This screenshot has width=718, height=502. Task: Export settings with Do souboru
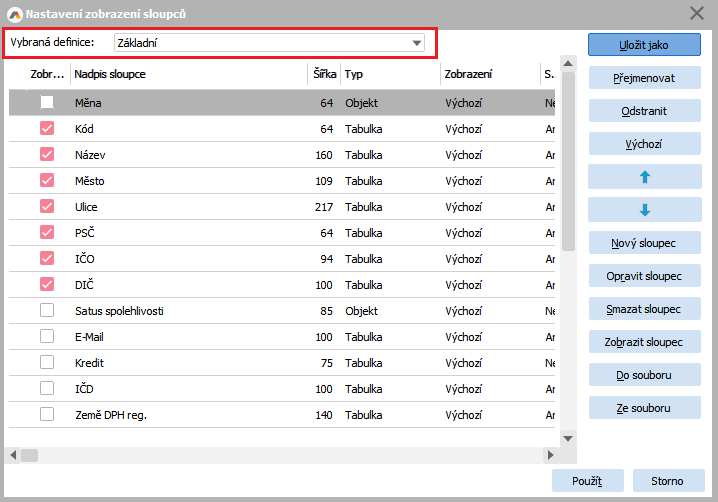(x=644, y=375)
